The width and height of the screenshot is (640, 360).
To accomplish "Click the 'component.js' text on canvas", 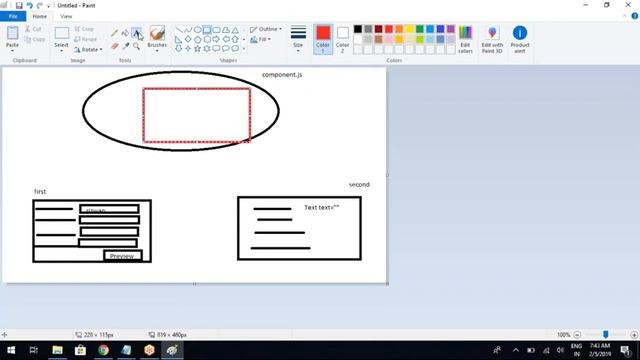I will pyautogui.click(x=282, y=75).
